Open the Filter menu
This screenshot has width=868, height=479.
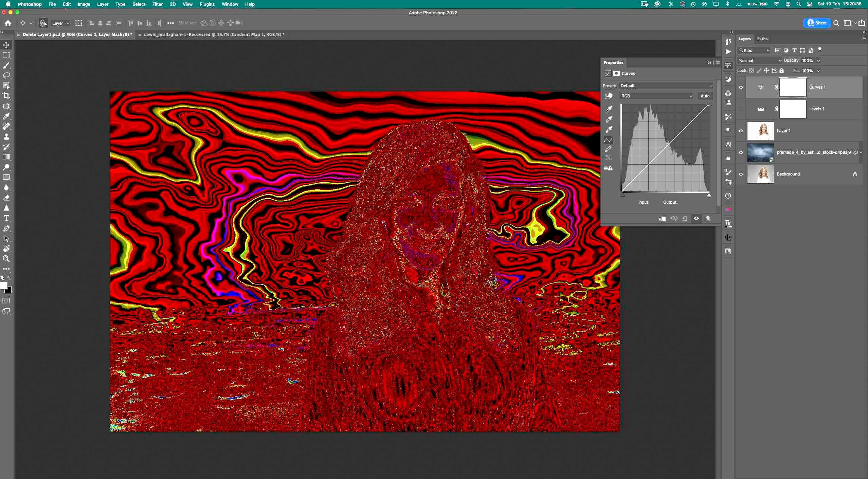pos(157,4)
